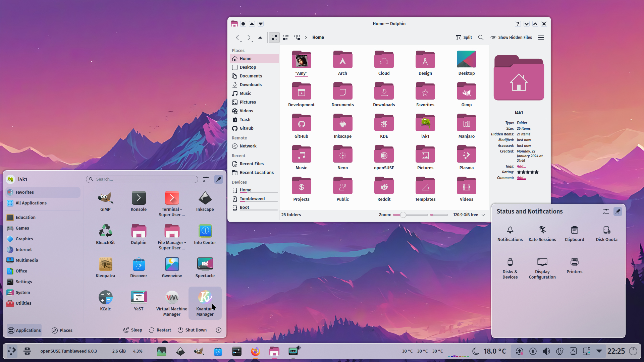644x362 pixels.
Task: Click the disk space usage bar
Action: [439, 215]
